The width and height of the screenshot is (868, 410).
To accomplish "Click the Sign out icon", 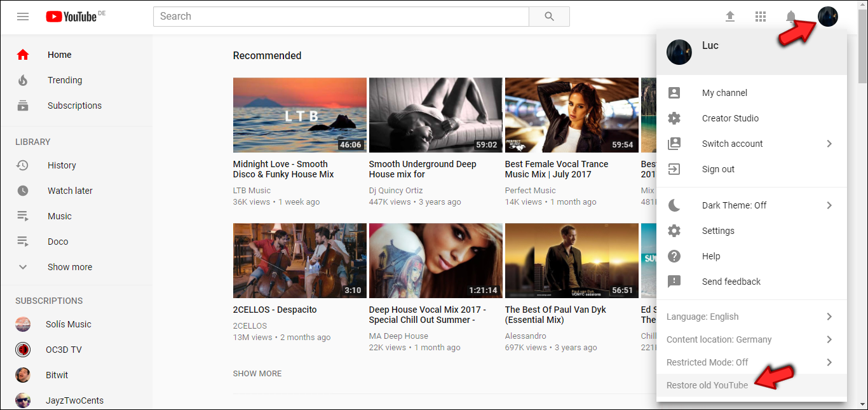I will [x=674, y=169].
